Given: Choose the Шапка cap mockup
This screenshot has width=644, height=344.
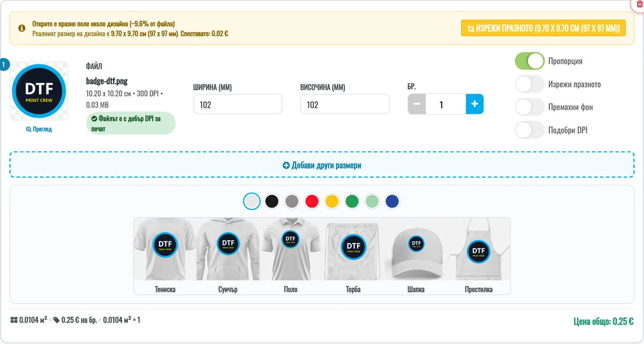Looking at the screenshot, I should [416, 256].
